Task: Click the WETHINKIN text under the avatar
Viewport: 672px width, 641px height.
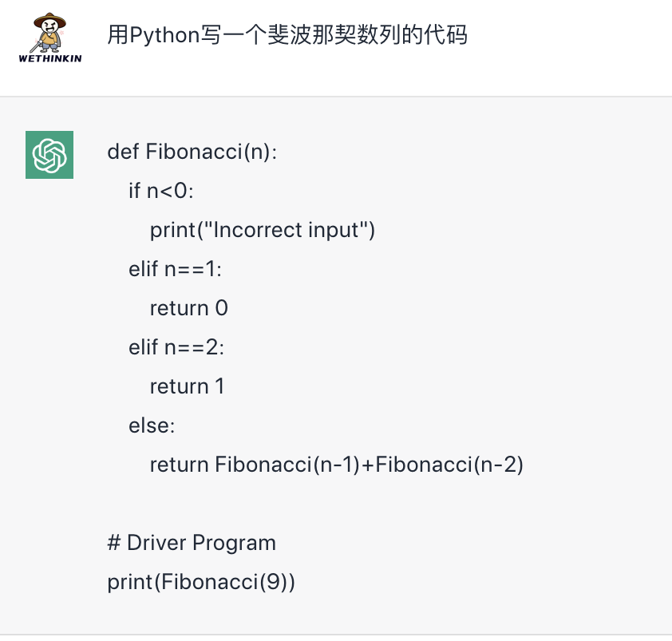Action: point(49,58)
